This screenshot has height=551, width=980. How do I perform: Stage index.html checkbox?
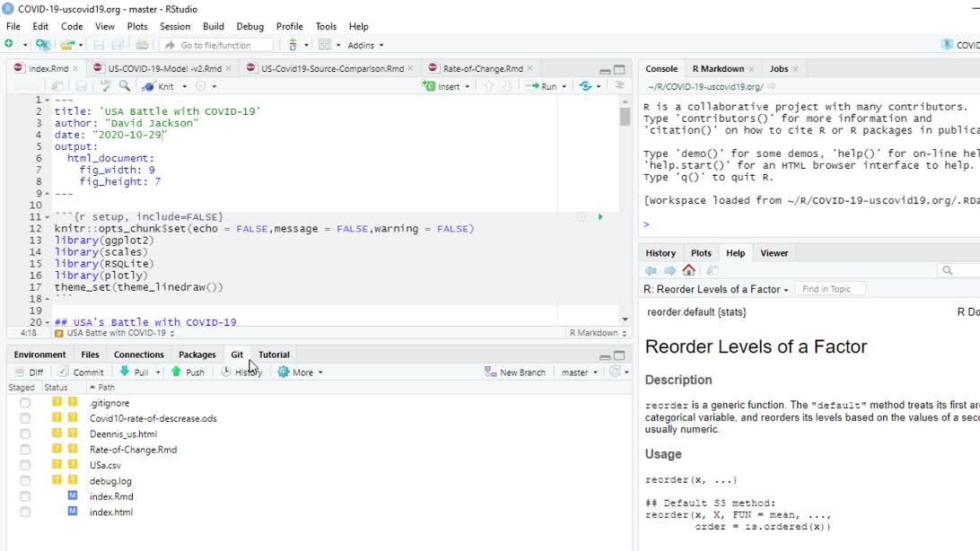pyautogui.click(x=25, y=512)
